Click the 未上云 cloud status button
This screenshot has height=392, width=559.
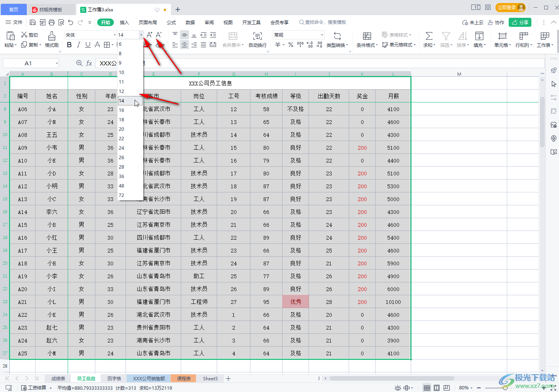click(473, 22)
